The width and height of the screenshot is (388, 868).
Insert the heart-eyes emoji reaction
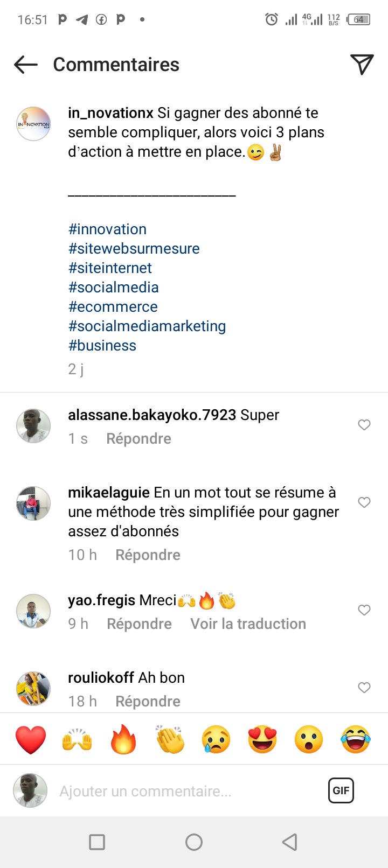click(262, 739)
